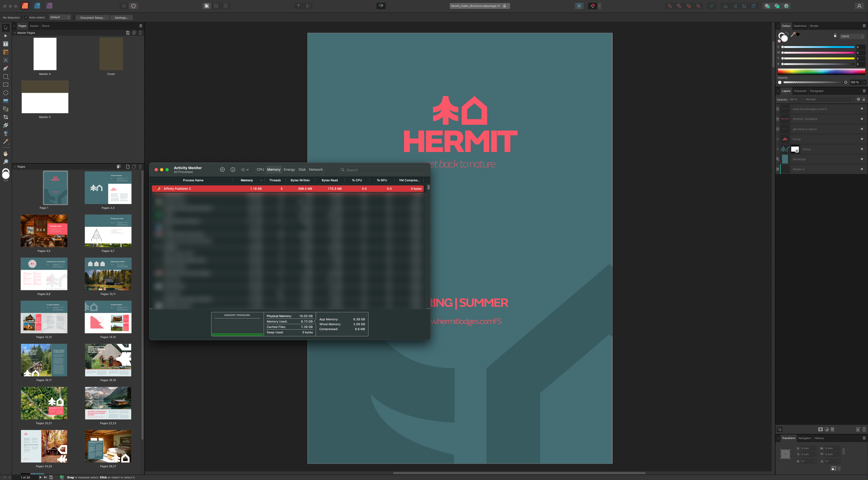The height and width of the screenshot is (480, 868).
Task: Collapse the Master Pages section
Action: [x=15, y=33]
